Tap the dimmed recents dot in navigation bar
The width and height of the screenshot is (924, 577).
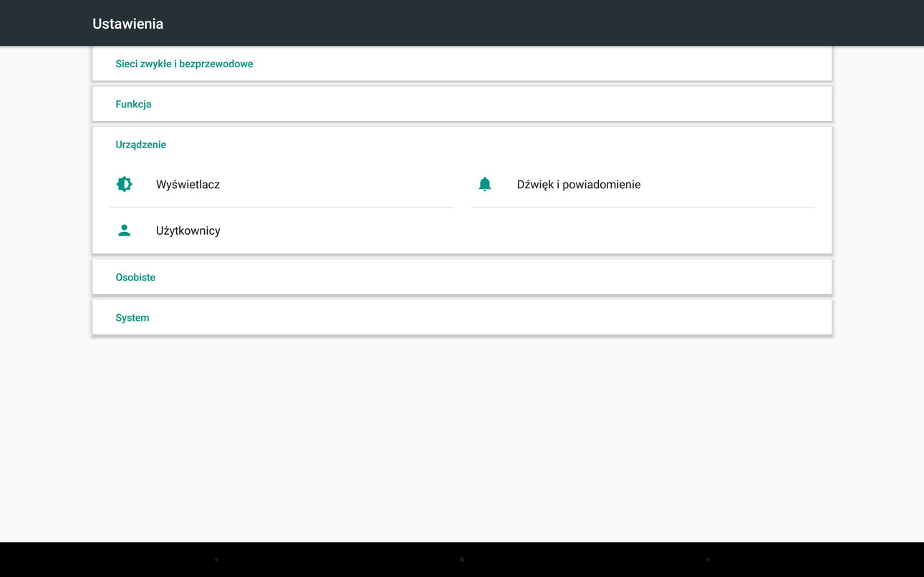pos(708,559)
